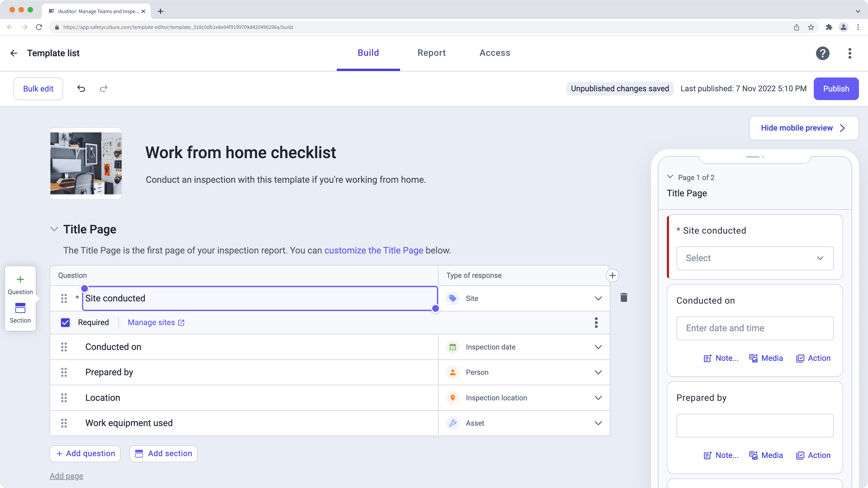Open the Access tab

(x=494, y=53)
